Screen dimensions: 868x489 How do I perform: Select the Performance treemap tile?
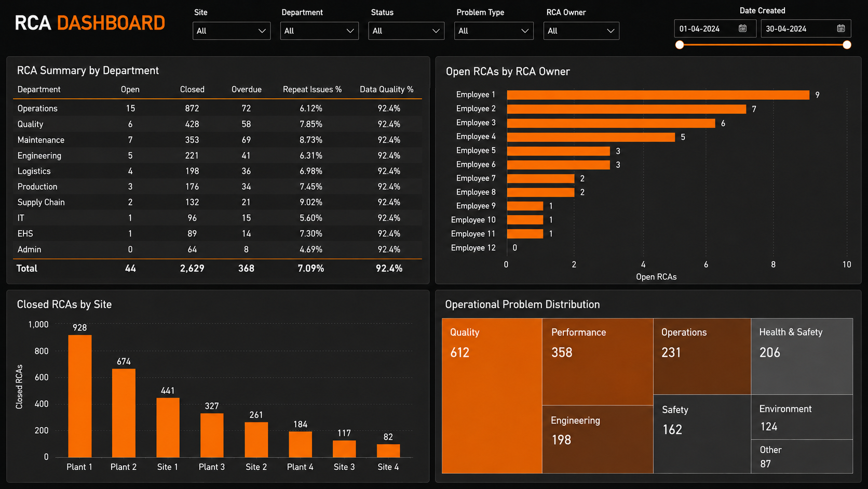pos(598,362)
